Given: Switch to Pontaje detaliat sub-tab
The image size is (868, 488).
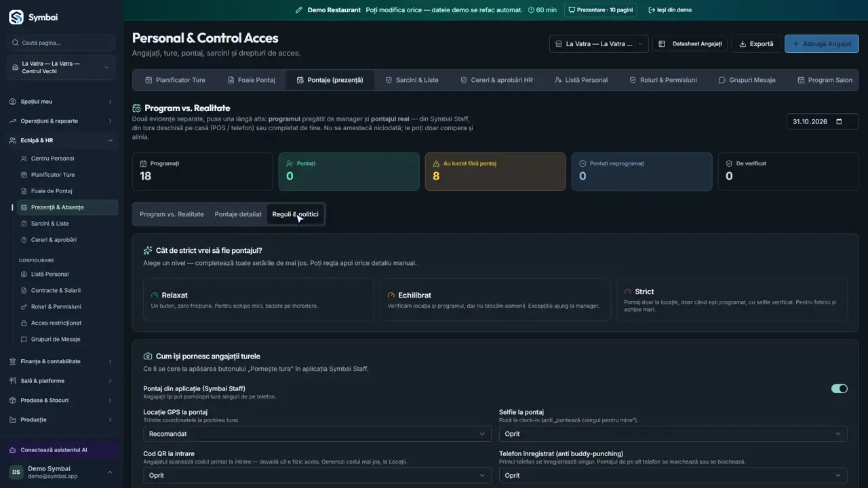Looking at the screenshot, I should pyautogui.click(x=238, y=214).
